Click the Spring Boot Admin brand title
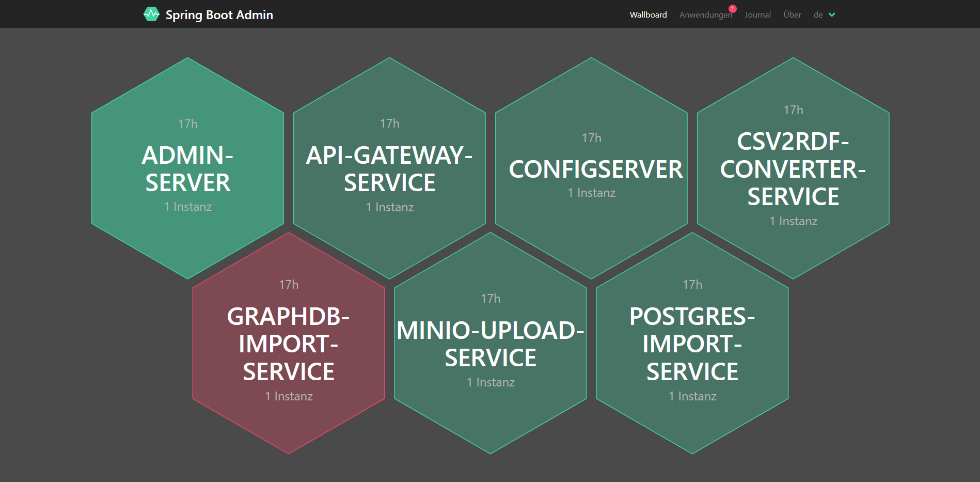980x482 pixels. pos(219,14)
